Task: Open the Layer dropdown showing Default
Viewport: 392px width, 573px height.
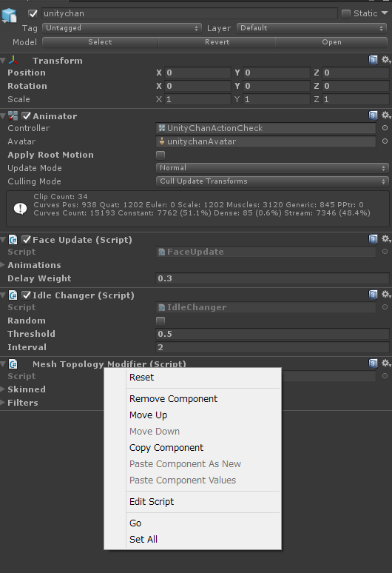Action: pyautogui.click(x=311, y=28)
